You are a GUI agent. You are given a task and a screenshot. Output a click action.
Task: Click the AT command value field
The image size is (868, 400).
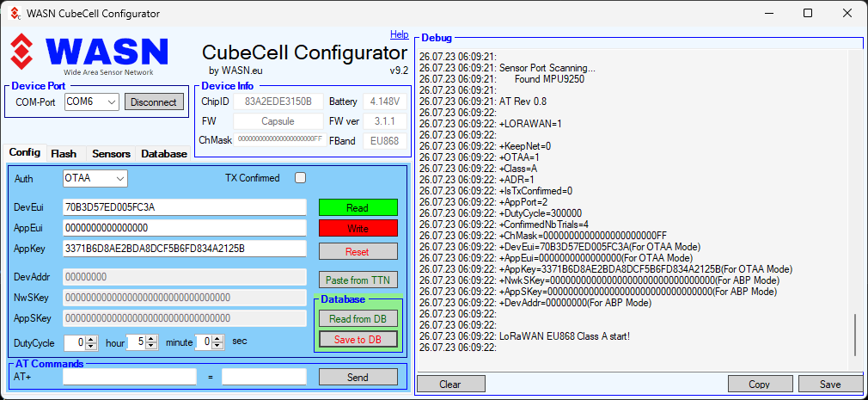click(x=264, y=377)
